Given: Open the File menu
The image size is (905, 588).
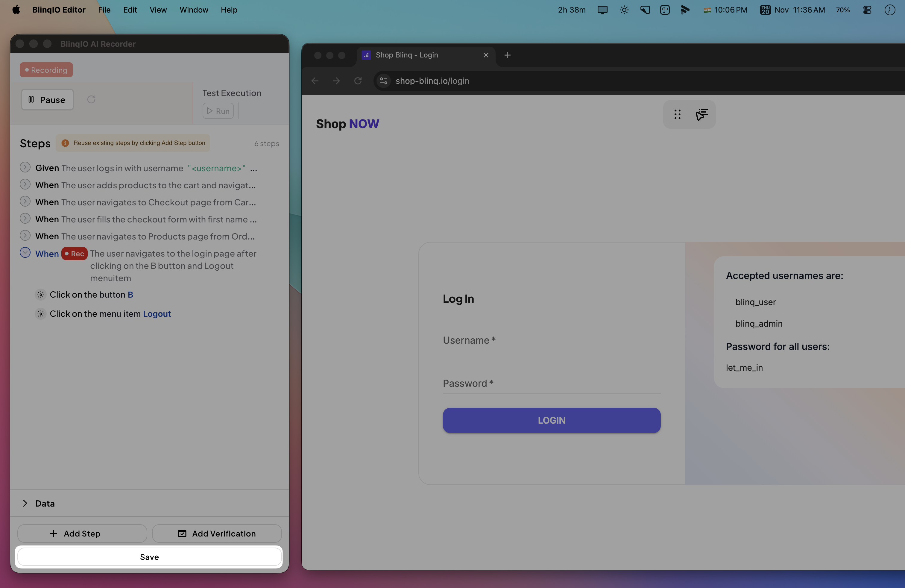Looking at the screenshot, I should (104, 10).
